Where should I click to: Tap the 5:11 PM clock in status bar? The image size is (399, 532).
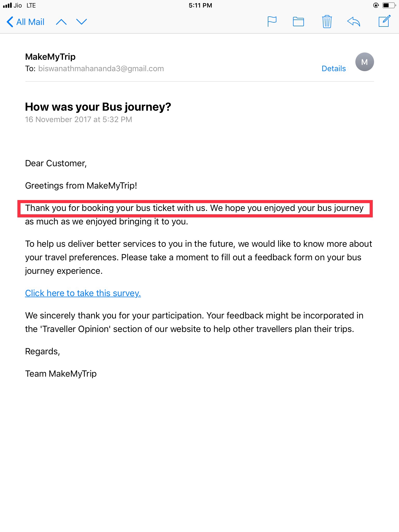(200, 5)
